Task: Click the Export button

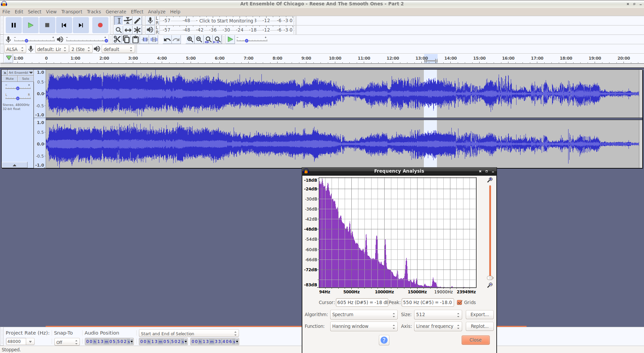Action: pos(480,314)
